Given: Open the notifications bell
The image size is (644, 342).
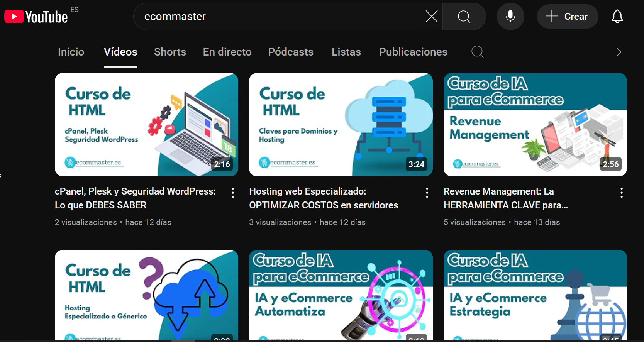Looking at the screenshot, I should (x=617, y=16).
